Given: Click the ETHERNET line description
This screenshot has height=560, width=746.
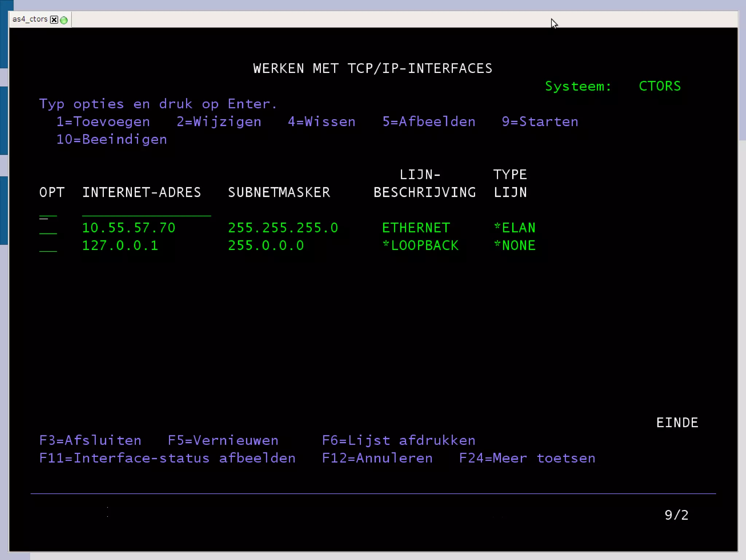Looking at the screenshot, I should tap(416, 228).
